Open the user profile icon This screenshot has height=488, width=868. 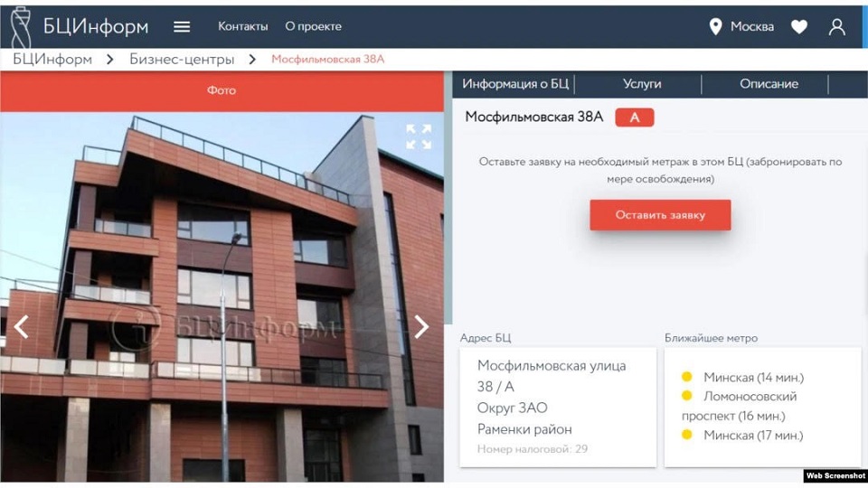(x=836, y=26)
